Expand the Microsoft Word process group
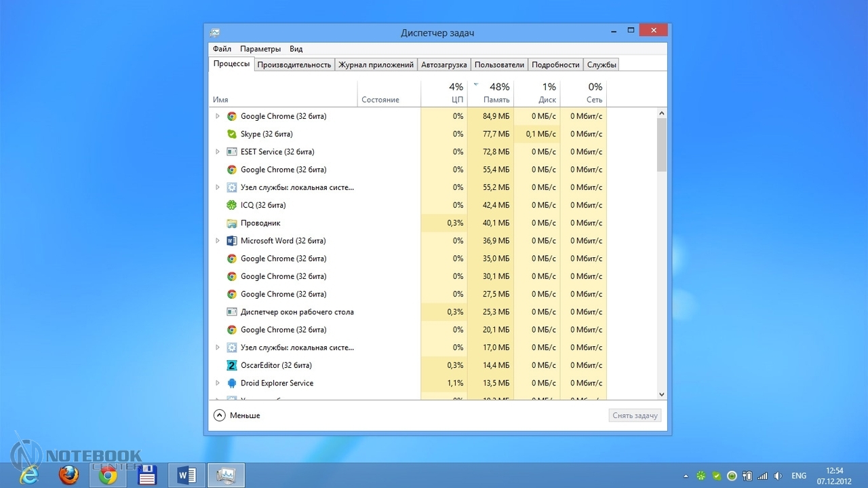Image resolution: width=868 pixels, height=488 pixels. coord(218,241)
